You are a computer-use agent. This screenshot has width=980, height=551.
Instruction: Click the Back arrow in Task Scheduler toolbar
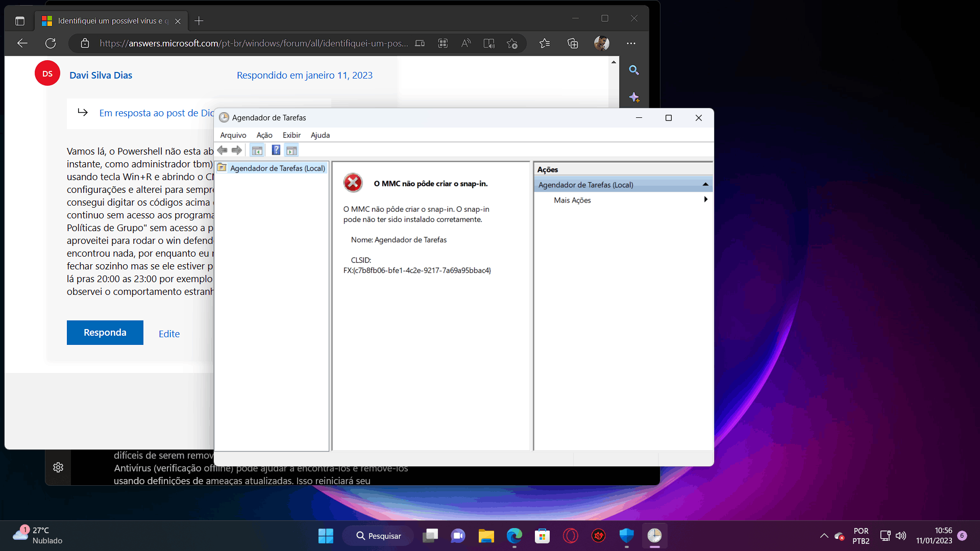(x=222, y=150)
